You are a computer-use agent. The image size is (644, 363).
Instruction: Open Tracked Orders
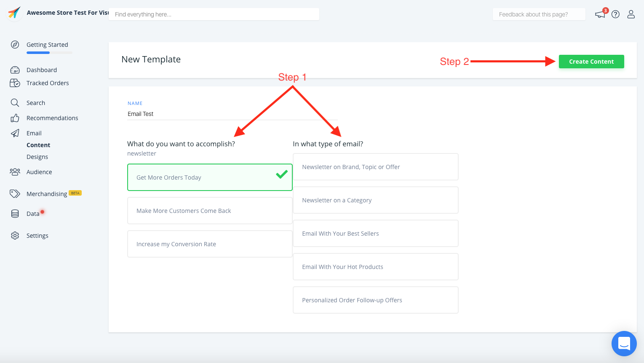click(x=48, y=83)
